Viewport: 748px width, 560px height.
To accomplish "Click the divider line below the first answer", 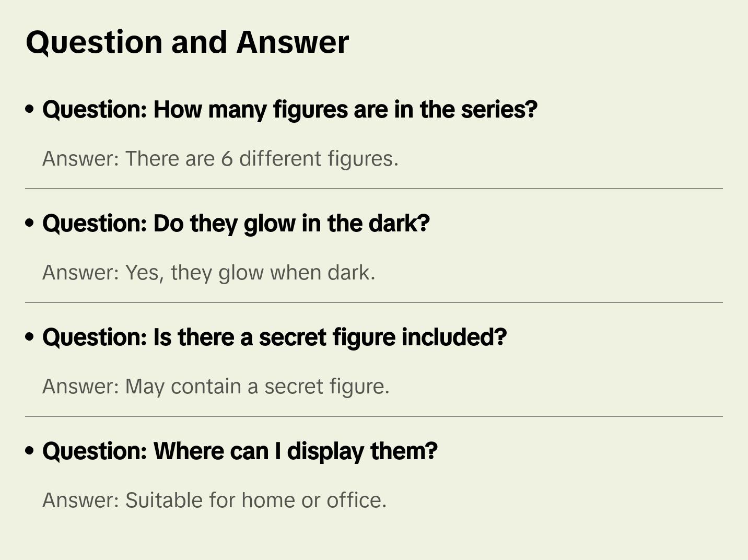I will pyautogui.click(x=374, y=189).
